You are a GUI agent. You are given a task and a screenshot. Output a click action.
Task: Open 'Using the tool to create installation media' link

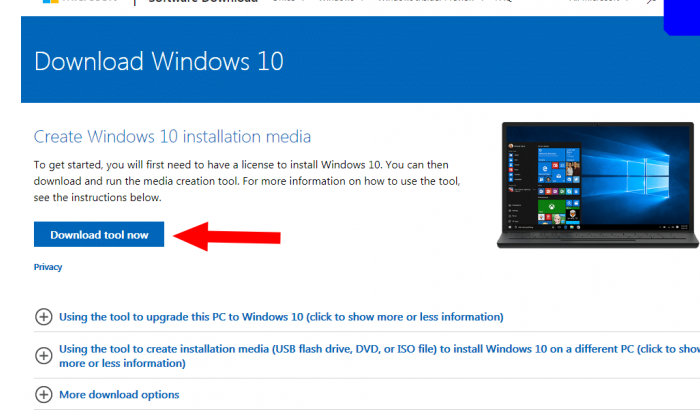tap(379, 356)
